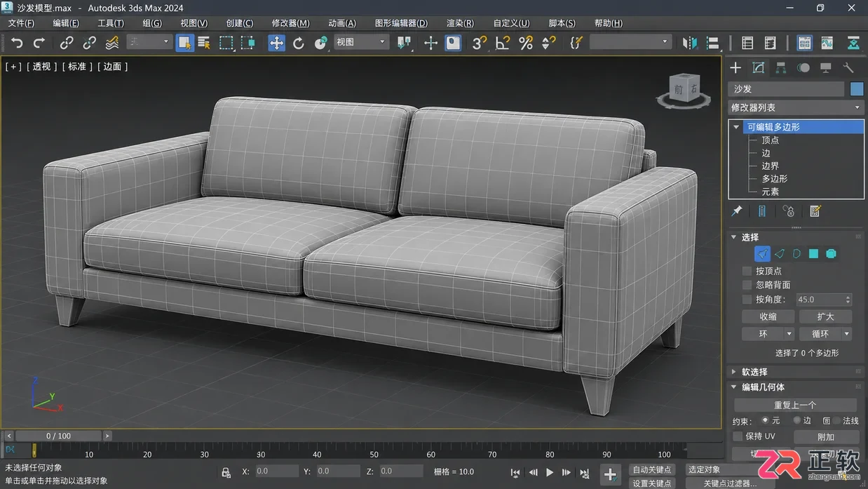
Task: Collapse the 选择 rollout
Action: tap(734, 237)
